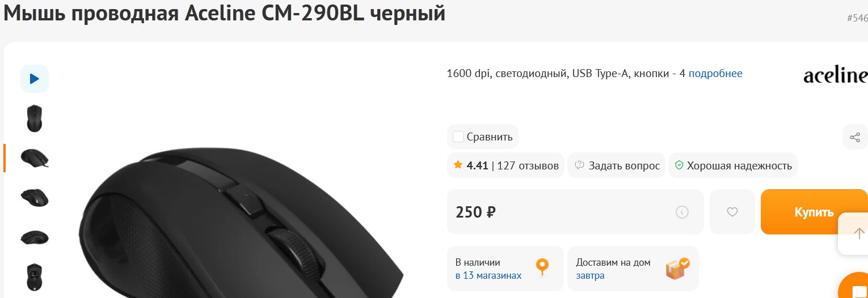Open the share icon

855,137
